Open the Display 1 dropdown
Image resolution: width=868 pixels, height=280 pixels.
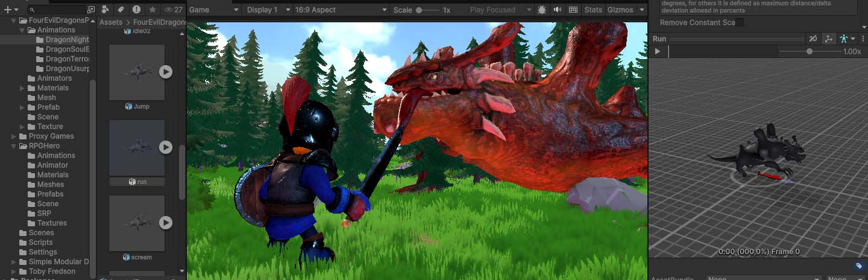(x=268, y=10)
